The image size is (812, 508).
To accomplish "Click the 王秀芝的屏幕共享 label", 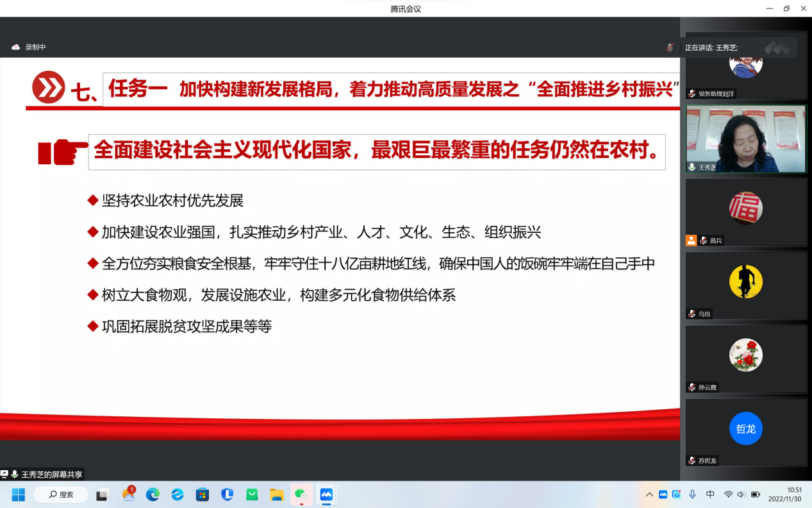I will click(x=51, y=475).
